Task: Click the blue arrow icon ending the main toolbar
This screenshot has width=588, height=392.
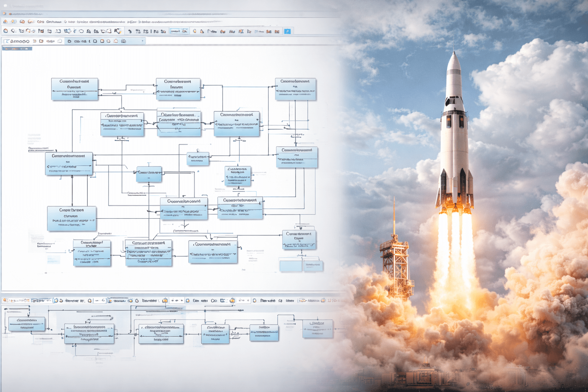Action: coord(287,31)
